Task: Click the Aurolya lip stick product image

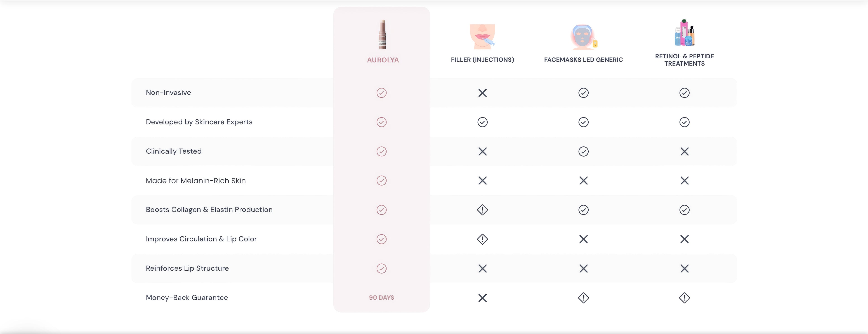Action: [382, 34]
